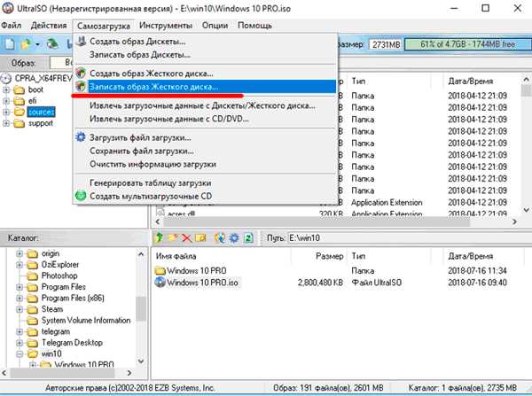Click the UltraISO app icon in title bar

coord(8,8)
